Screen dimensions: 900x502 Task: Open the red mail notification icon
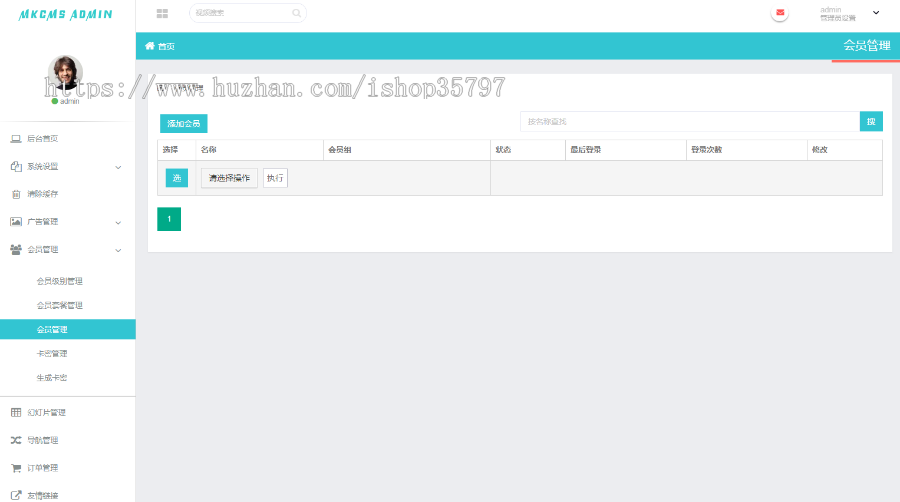pos(780,13)
